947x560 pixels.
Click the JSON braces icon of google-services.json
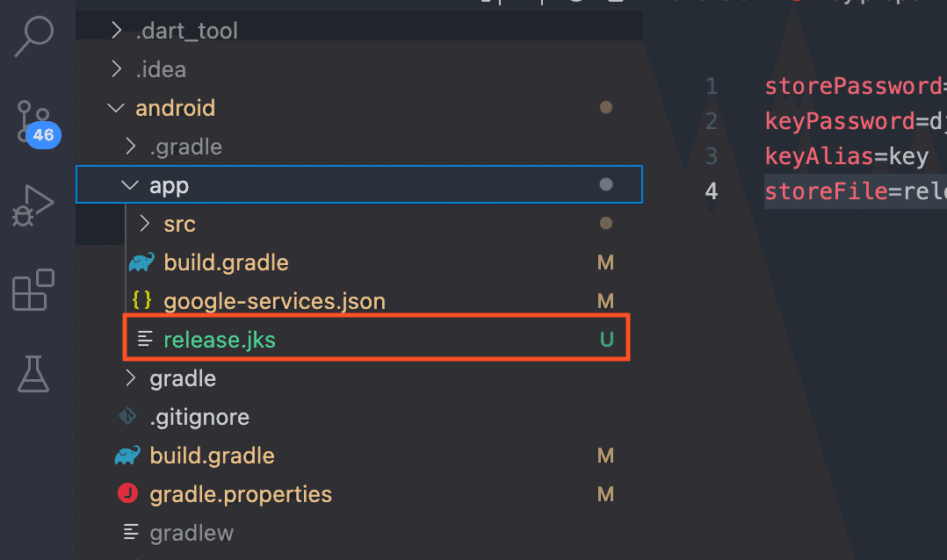(x=141, y=301)
